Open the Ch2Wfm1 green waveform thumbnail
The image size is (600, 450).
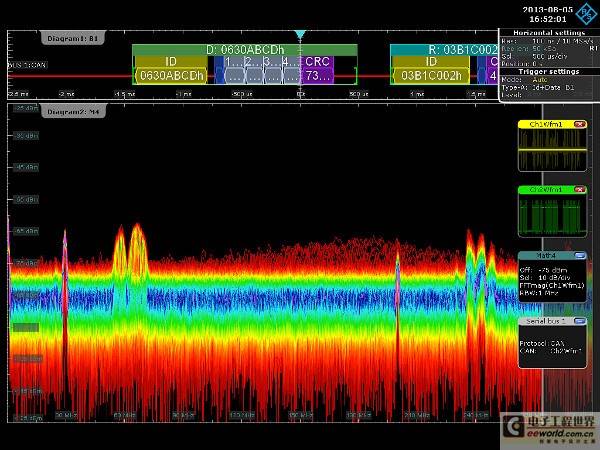coord(552,215)
